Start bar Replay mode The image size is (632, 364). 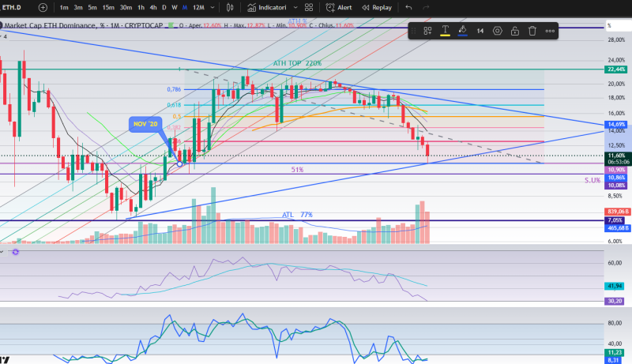(x=376, y=7)
